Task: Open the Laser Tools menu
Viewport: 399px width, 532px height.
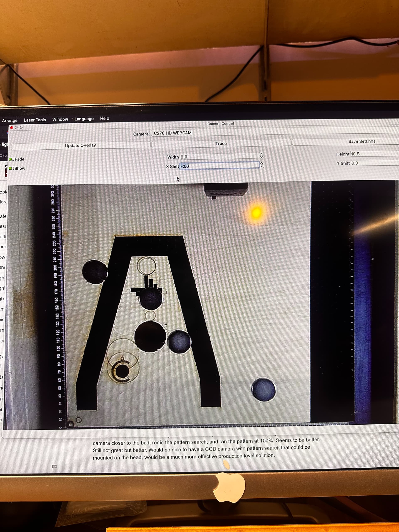Action: pos(35,120)
